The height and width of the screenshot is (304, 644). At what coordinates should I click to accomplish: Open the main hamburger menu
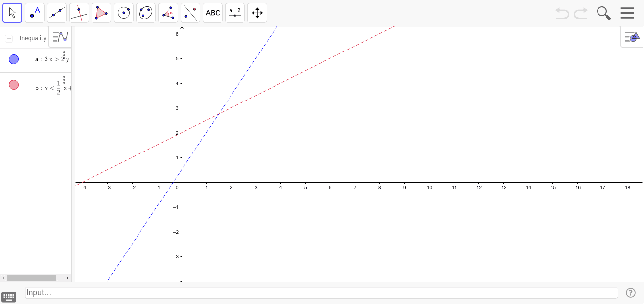click(627, 13)
